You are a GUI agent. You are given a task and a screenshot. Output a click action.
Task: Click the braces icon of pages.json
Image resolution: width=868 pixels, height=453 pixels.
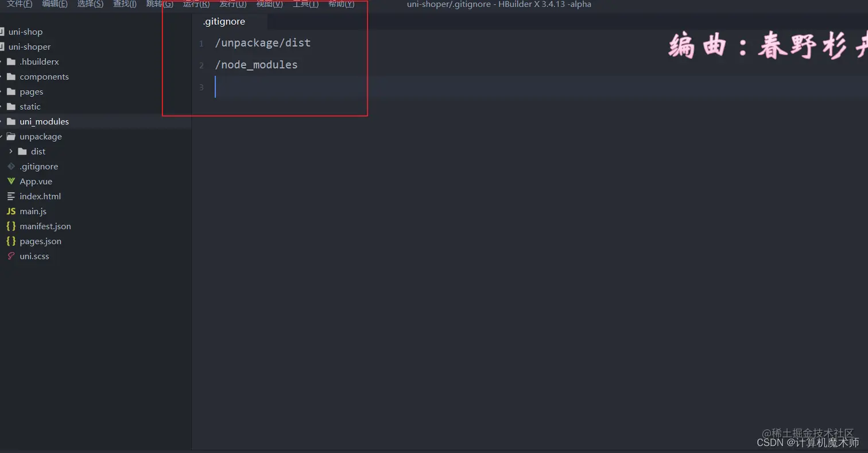(11, 241)
